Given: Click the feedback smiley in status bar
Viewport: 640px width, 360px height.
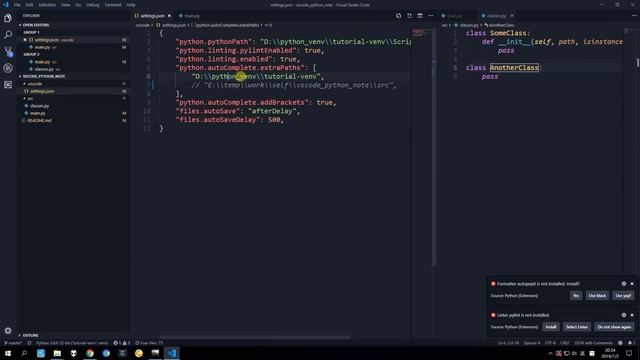Looking at the screenshot, I should tap(620, 343).
